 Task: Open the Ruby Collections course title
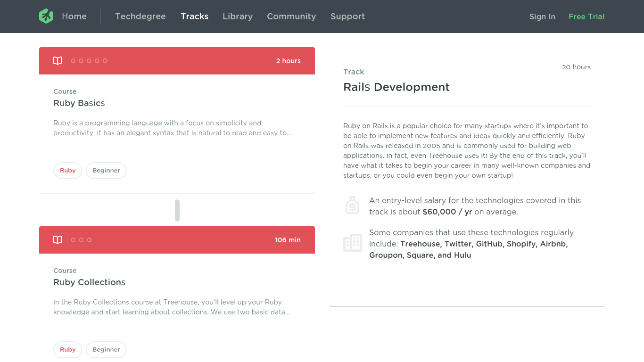click(89, 282)
